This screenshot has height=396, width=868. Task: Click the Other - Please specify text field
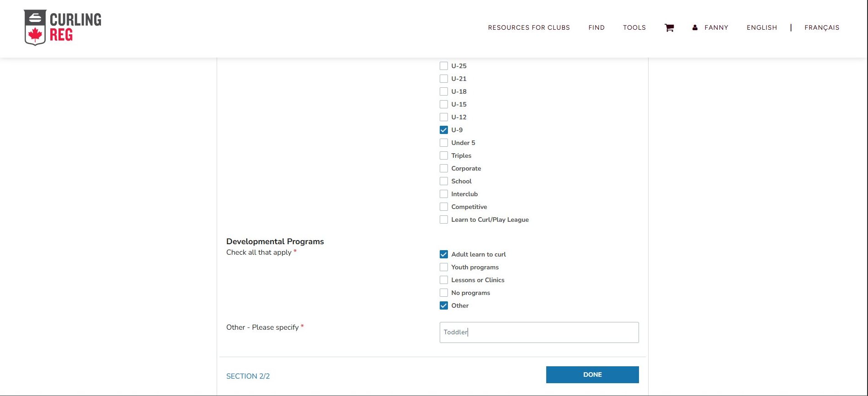(x=539, y=332)
